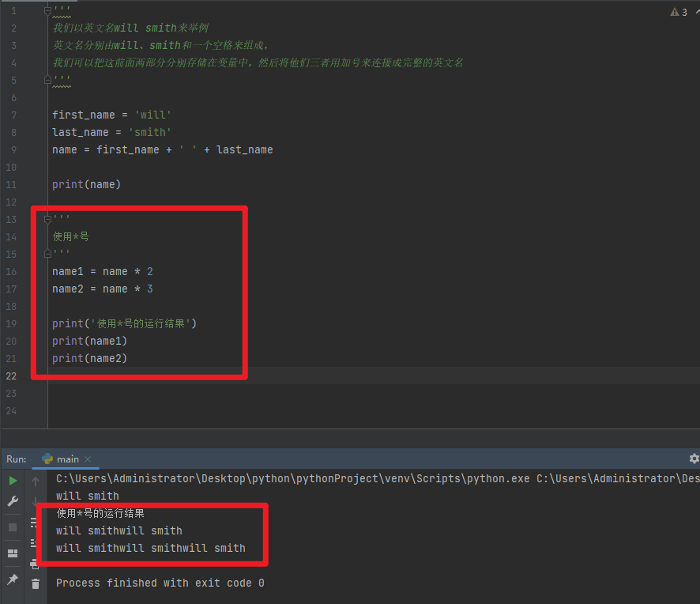
Task: Click first 'will smith' console output line
Action: [88, 496]
